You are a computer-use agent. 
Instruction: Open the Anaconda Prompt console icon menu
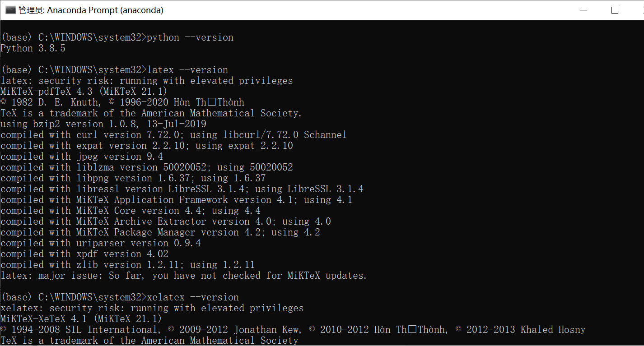(10, 10)
